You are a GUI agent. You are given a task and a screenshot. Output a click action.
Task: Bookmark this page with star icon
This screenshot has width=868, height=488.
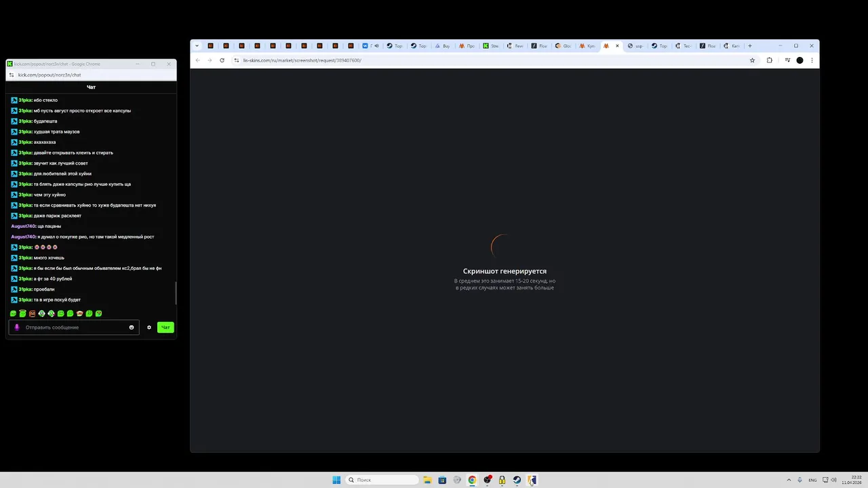pyautogui.click(x=752, y=60)
